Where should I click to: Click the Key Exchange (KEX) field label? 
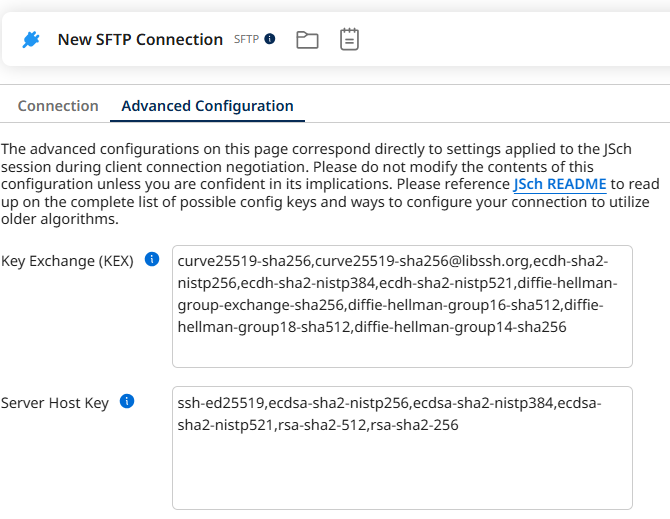pos(67,261)
